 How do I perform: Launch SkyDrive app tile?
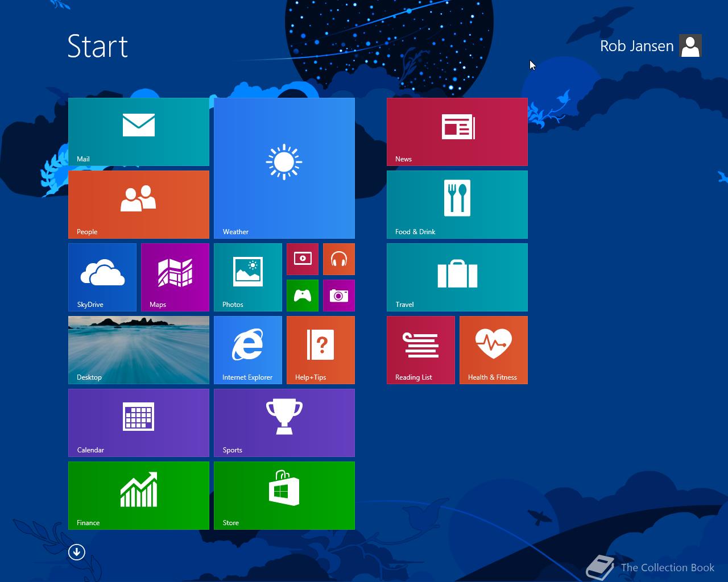(x=102, y=277)
